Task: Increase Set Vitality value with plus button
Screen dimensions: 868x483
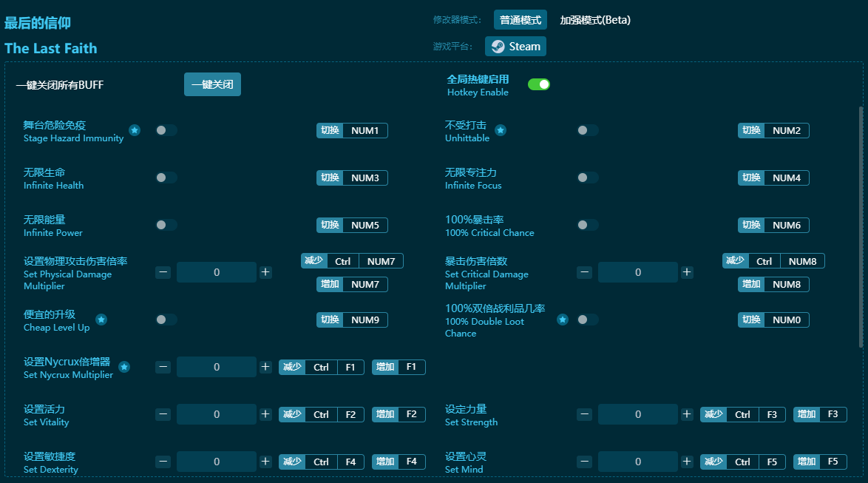Action: tap(265, 414)
